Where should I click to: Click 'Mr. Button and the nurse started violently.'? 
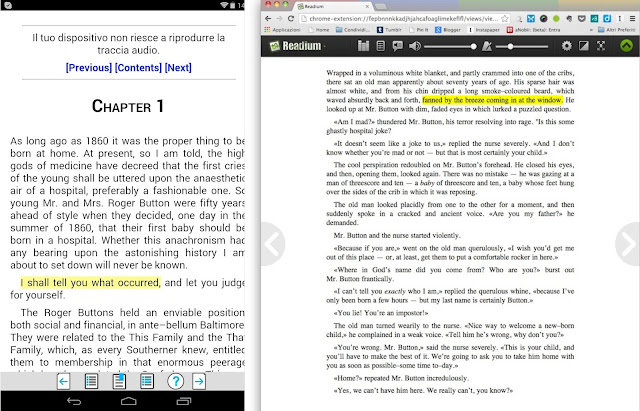397,235
